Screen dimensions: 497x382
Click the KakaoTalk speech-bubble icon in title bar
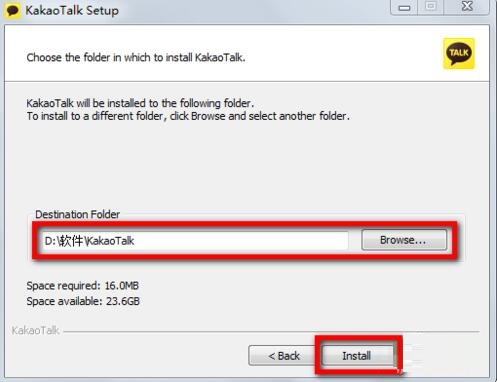pyautogui.click(x=12, y=10)
